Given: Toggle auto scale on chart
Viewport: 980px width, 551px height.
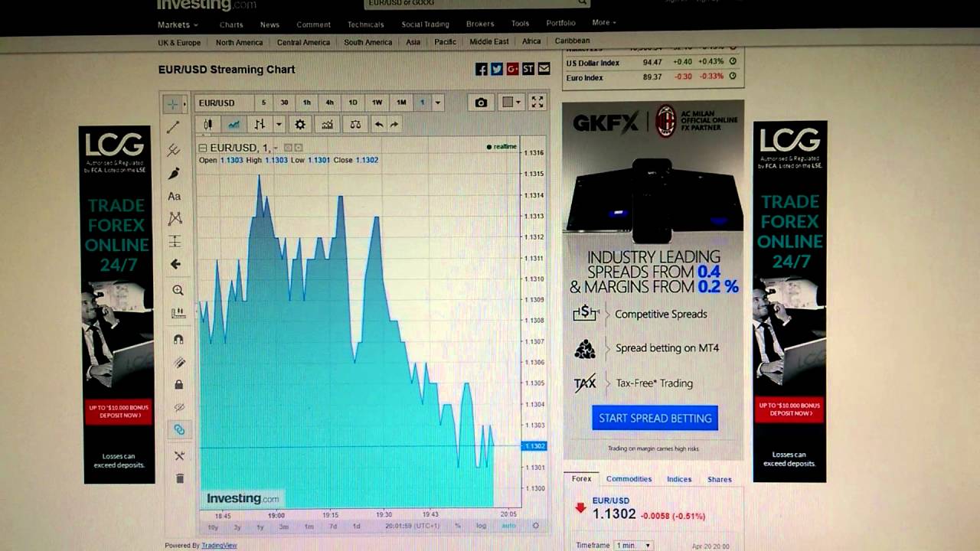Looking at the screenshot, I should (x=508, y=526).
